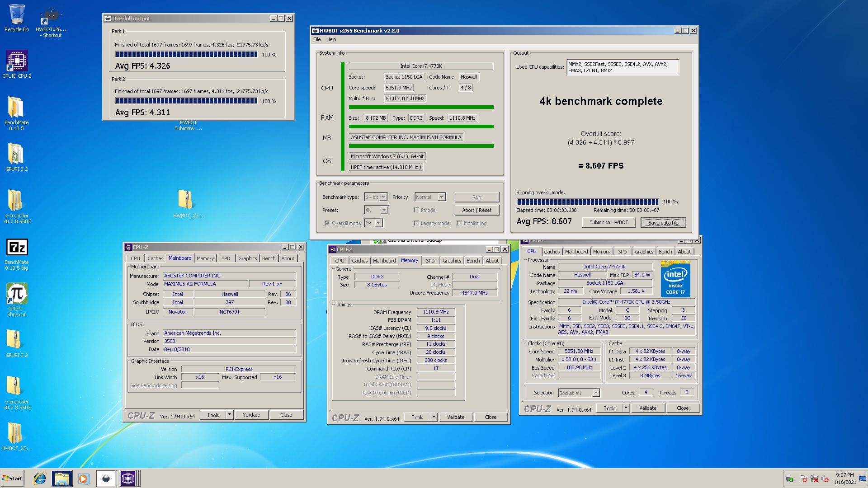Click Close in Memory CPU-Z window
Screen dimensions: 868x488
tap(491, 417)
